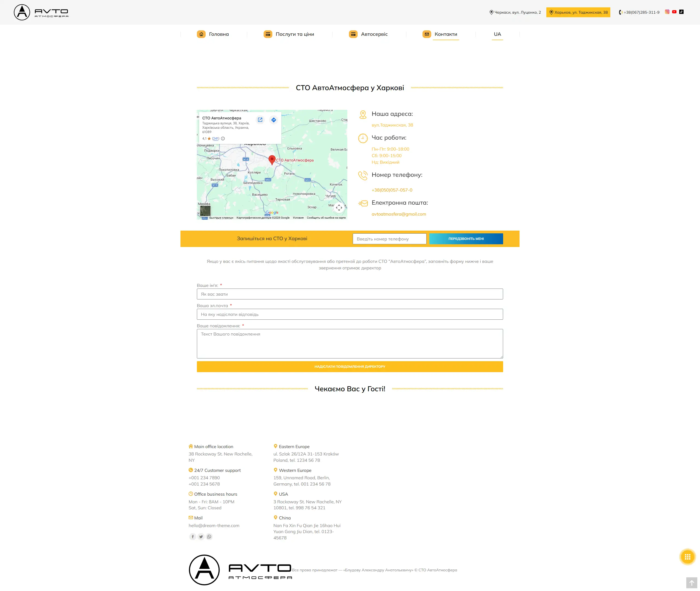Click Быстрые клавиши on the map
Image resolution: width=700 pixels, height=591 pixels.
point(221,218)
